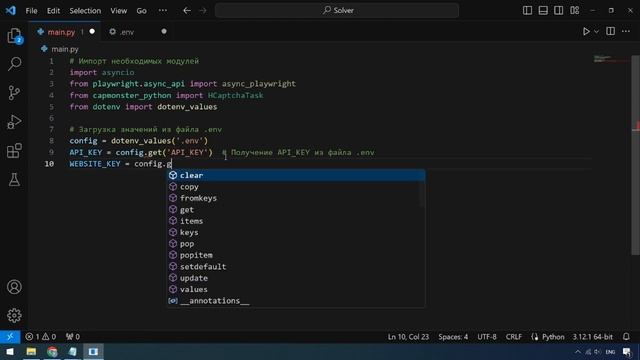Screen dimensions: 640x360
Task: Open the View menu
Action: [x=118, y=11]
